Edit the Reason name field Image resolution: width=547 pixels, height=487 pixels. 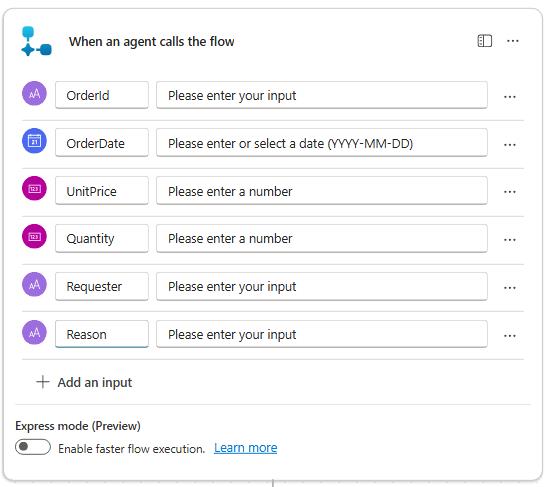coord(102,334)
